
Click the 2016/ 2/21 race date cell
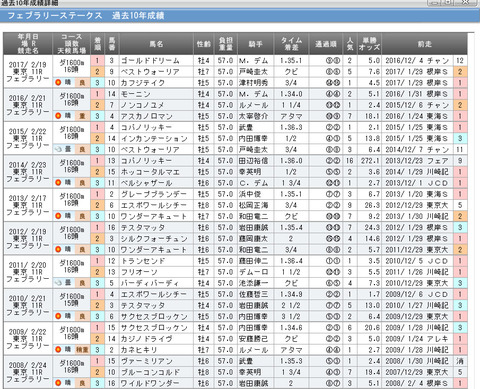[28, 105]
